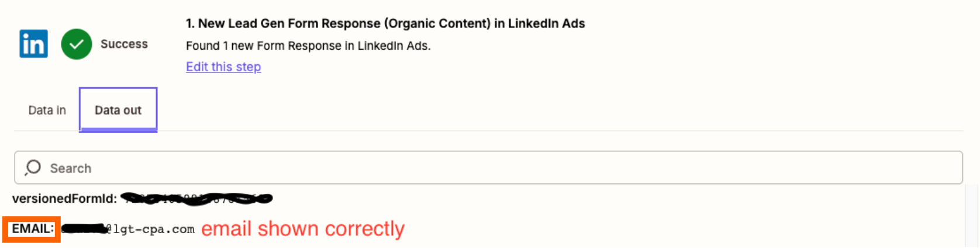Click '(Organic Content)' in the step heading
The image size is (980, 250).
[x=437, y=23]
